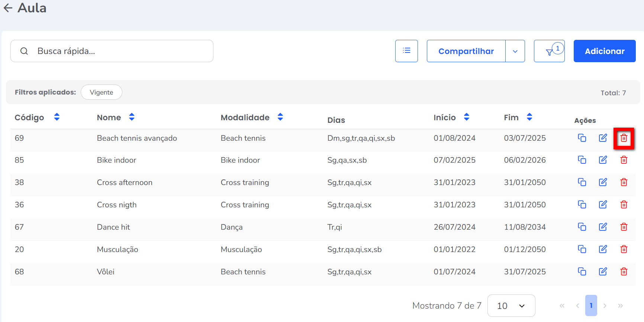Expand the Compartilhar dropdown arrow
Viewport: 644px width, 322px height.
point(515,51)
